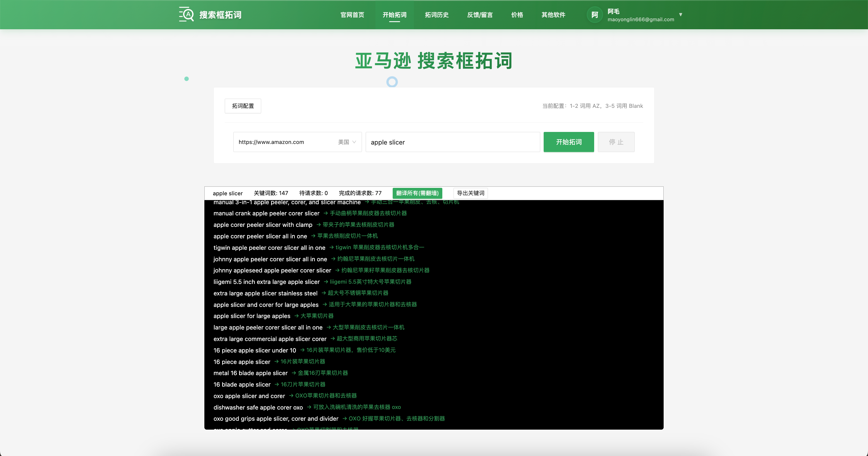The image size is (868, 456).
Task: Click the 阿 user avatar circle
Action: point(595,15)
